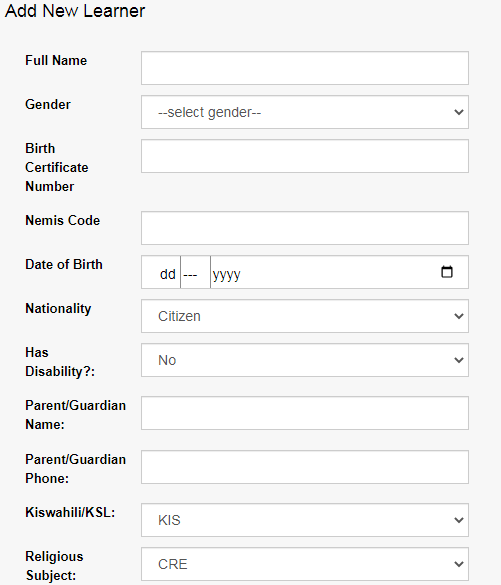Click the chevron arrow on Has Disability dropdown

(459, 360)
